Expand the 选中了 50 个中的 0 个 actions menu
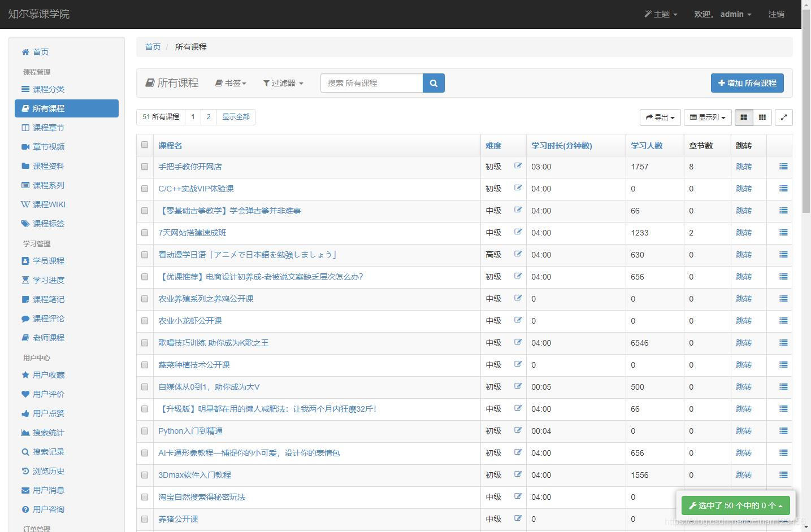 [x=735, y=505]
